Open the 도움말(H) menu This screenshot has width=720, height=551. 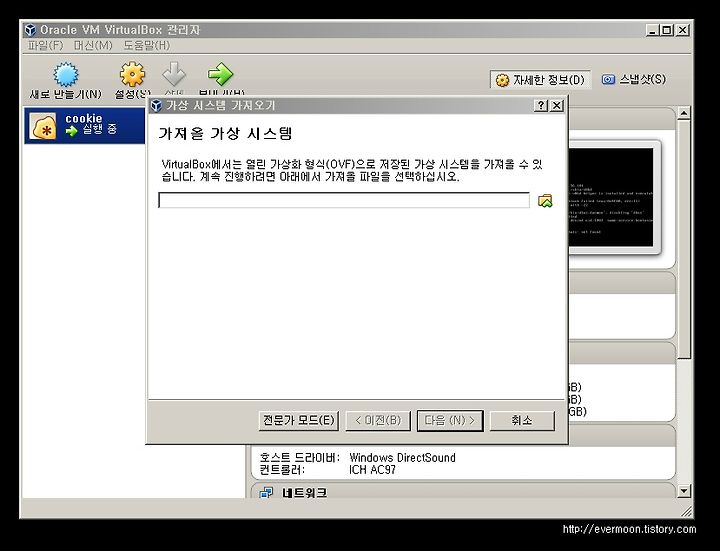coord(147,45)
